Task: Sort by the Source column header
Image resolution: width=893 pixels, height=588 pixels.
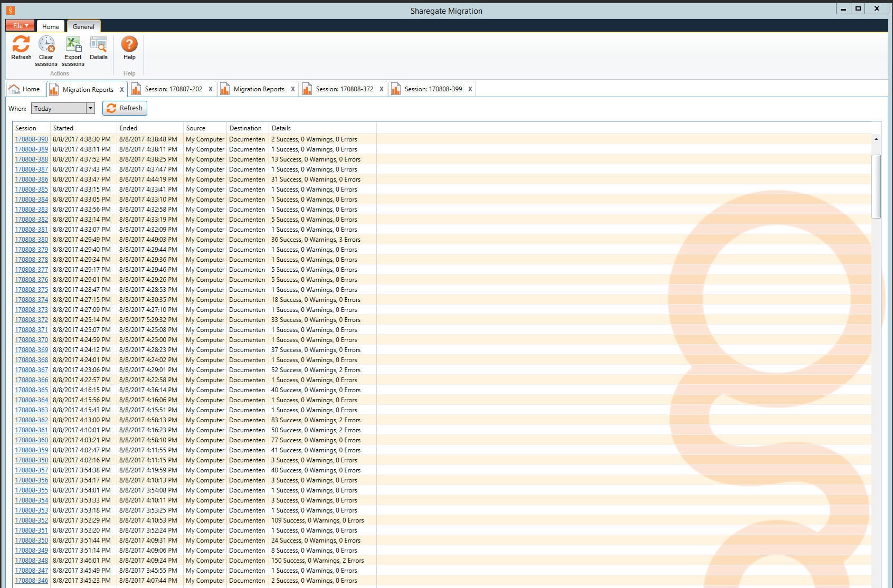Action: click(x=205, y=128)
